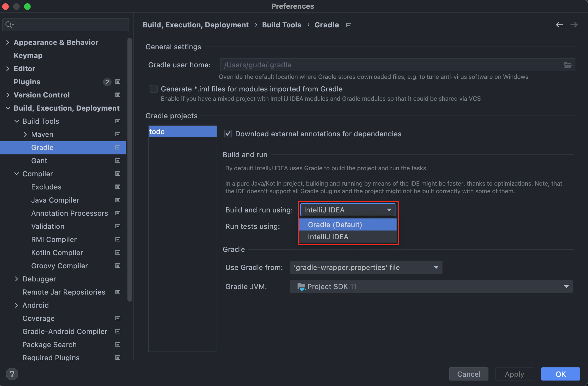
Task: Expand the Appearance & Behavior section
Action: [8, 42]
